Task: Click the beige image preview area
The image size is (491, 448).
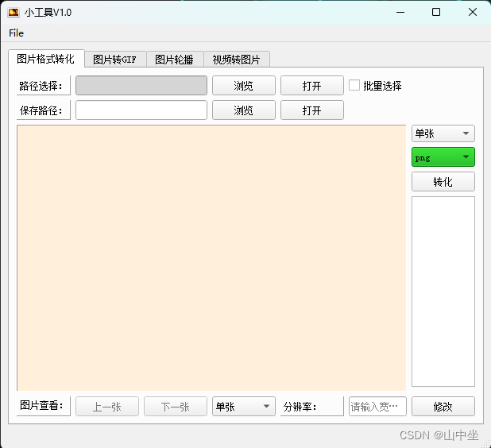Action: coord(211,257)
